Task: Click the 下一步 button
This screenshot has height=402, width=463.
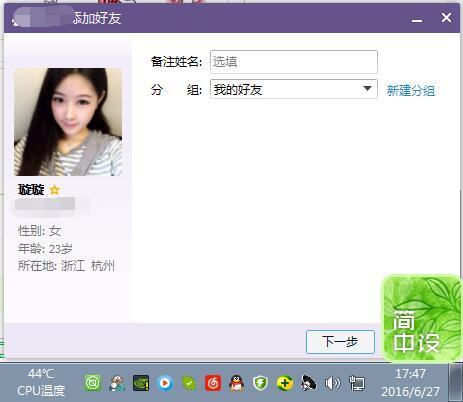Action: pos(340,342)
